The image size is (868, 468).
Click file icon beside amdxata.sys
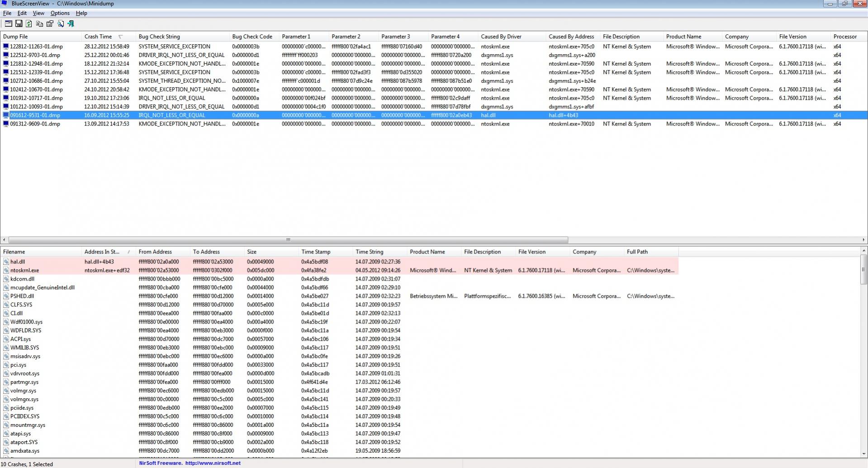pyautogui.click(x=6, y=451)
